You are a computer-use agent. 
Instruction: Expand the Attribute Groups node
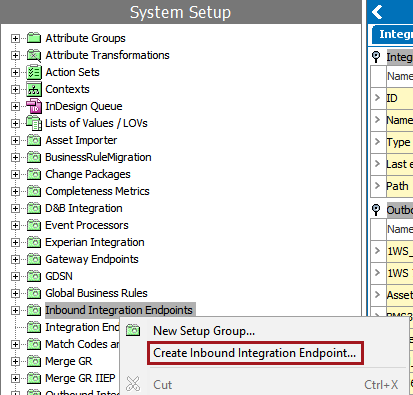click(x=15, y=38)
